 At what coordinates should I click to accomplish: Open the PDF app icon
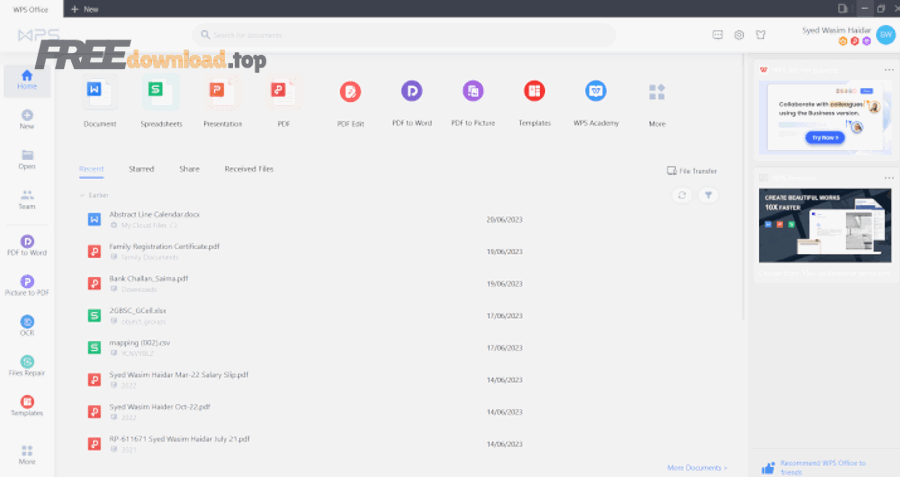click(284, 101)
